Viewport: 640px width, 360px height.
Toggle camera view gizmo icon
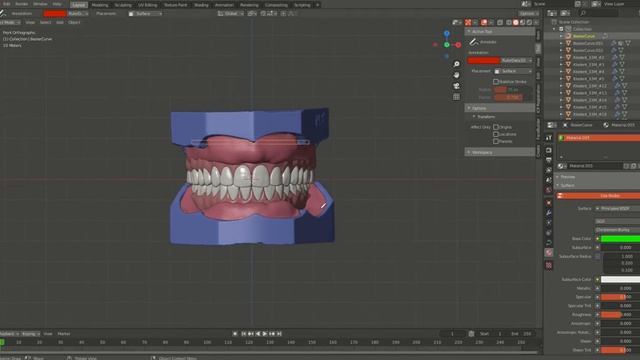pos(456,86)
